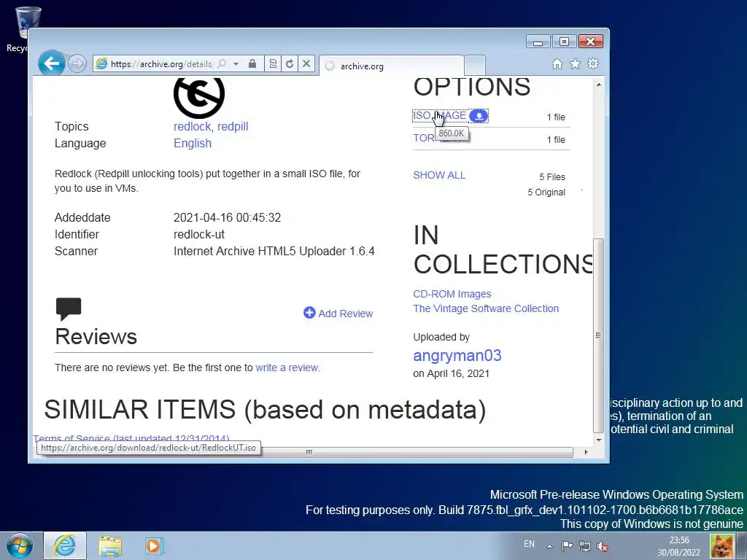Open Action Center flag icon

point(567,546)
